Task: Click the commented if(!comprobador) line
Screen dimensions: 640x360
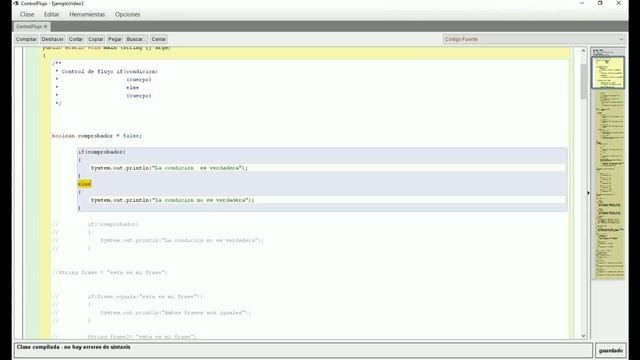Action: [113, 224]
